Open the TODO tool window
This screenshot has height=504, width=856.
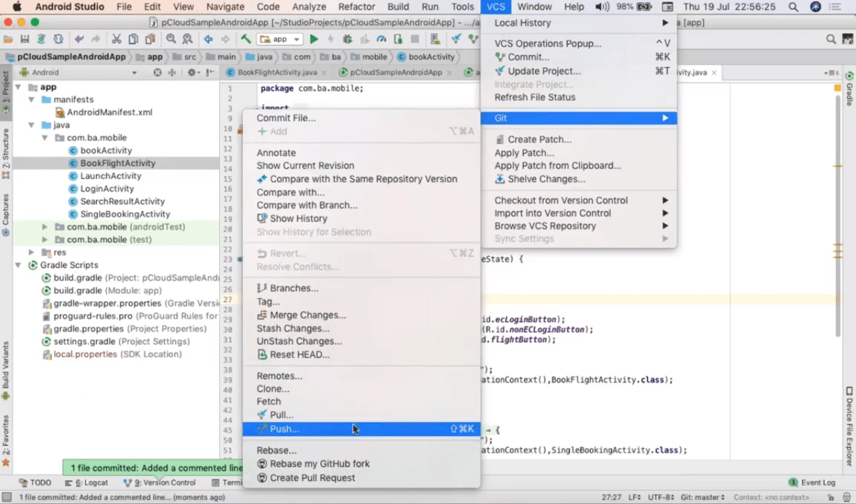pyautogui.click(x=35, y=483)
